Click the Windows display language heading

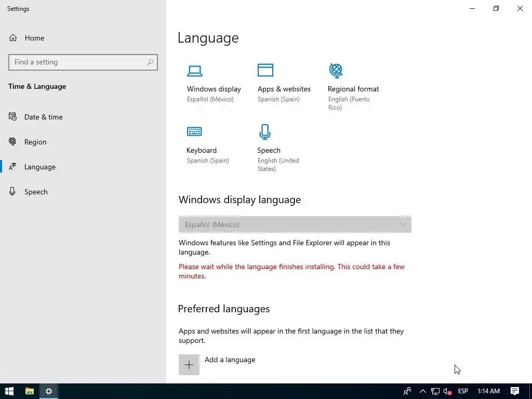pyautogui.click(x=240, y=199)
